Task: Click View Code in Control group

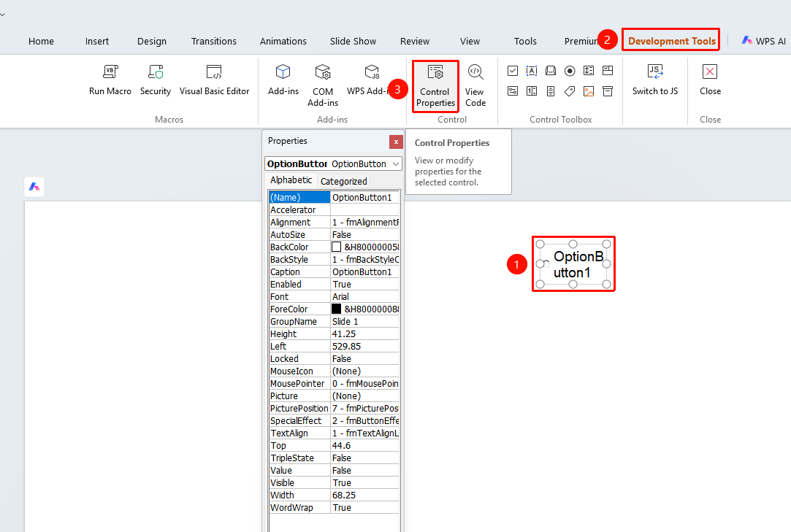Action: pos(475,85)
